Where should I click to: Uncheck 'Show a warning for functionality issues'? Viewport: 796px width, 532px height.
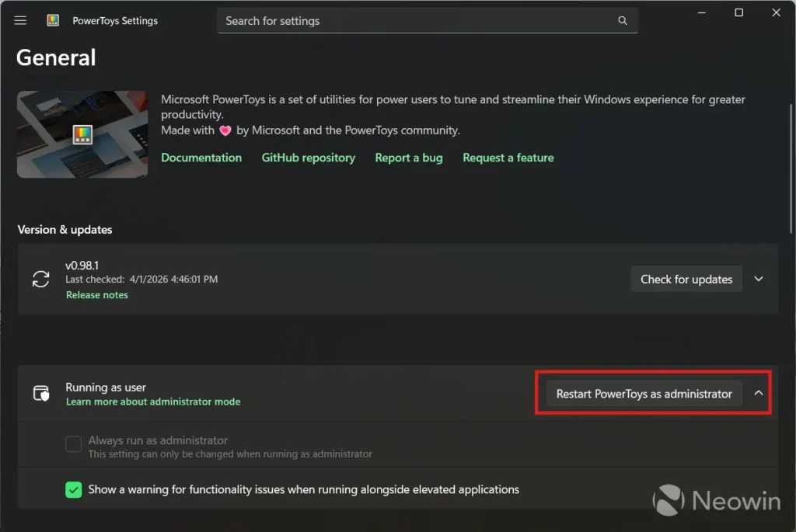(x=73, y=489)
